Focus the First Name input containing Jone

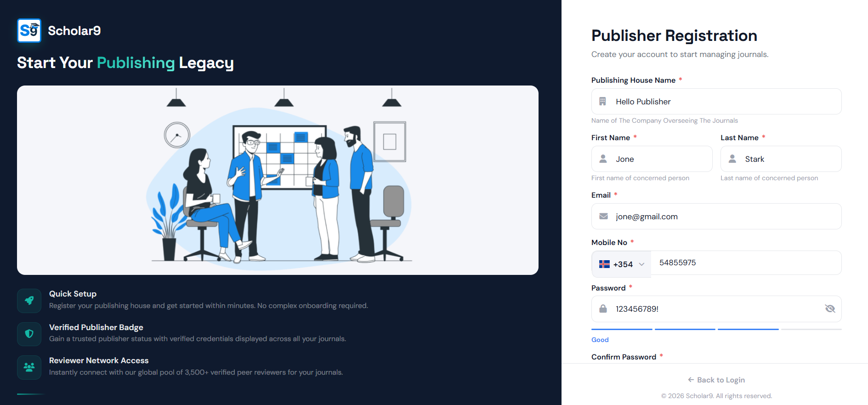pos(652,159)
